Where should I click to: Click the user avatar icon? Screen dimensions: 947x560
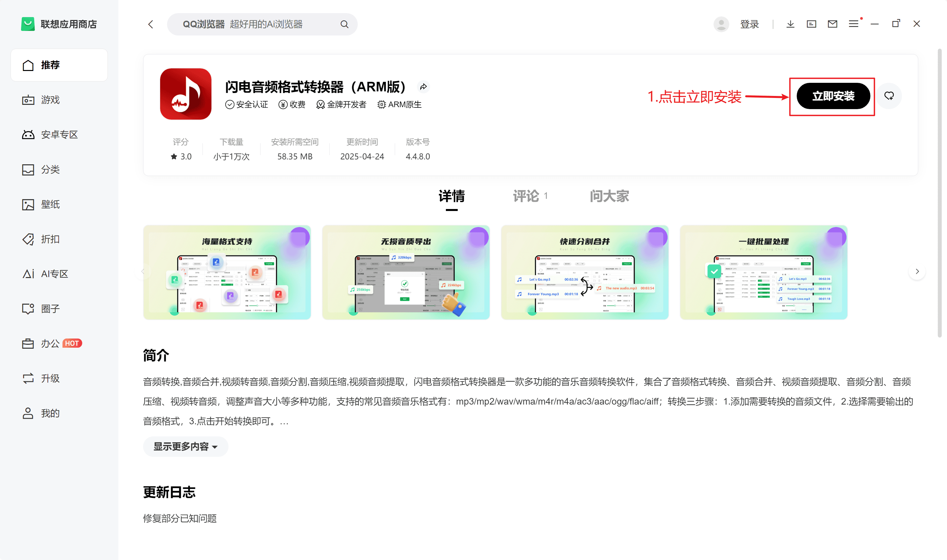(x=721, y=24)
